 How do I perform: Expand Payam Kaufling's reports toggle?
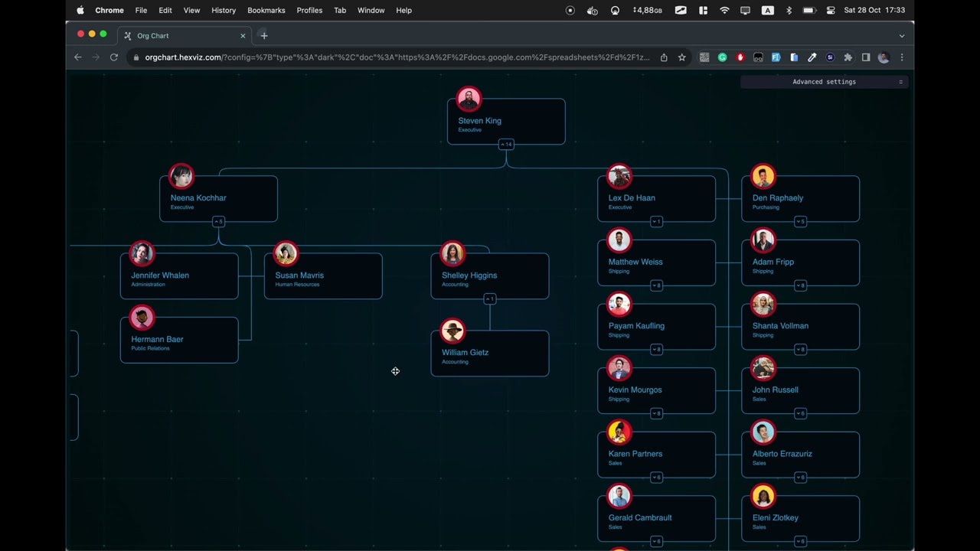point(656,350)
